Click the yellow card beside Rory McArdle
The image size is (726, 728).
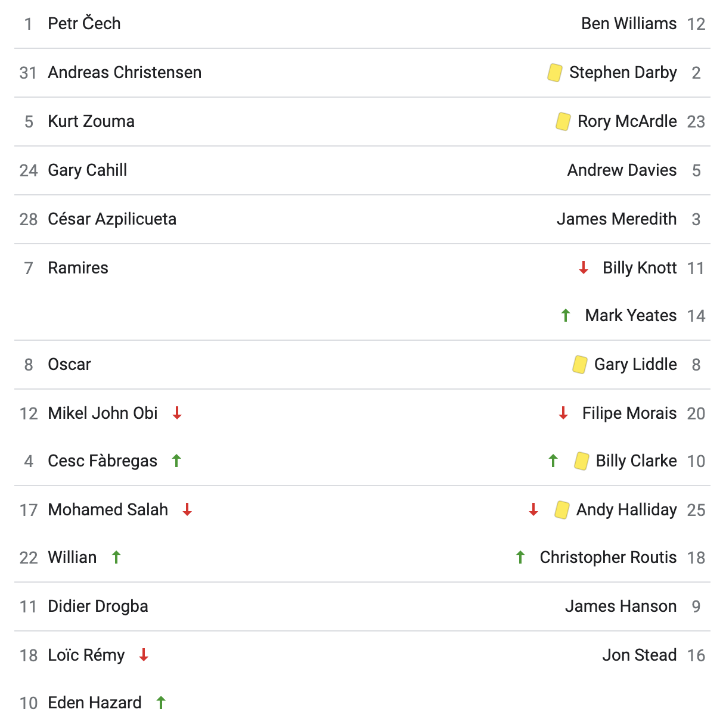[563, 122]
